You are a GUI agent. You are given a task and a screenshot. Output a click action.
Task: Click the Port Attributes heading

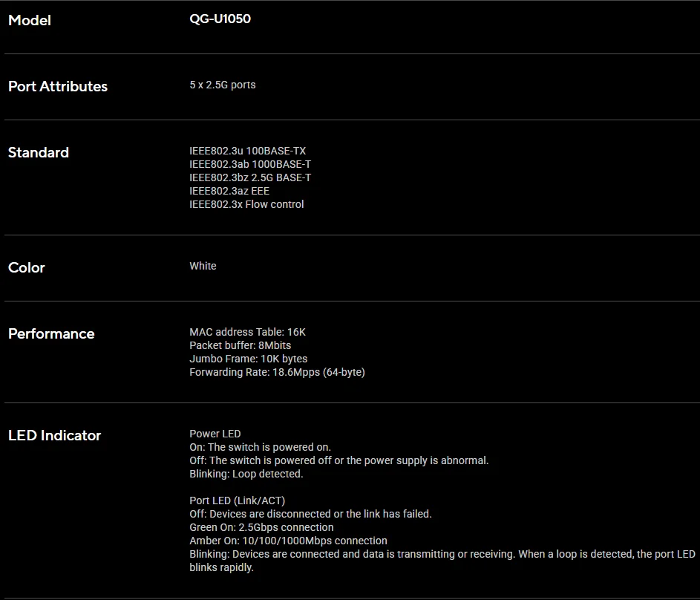(58, 86)
